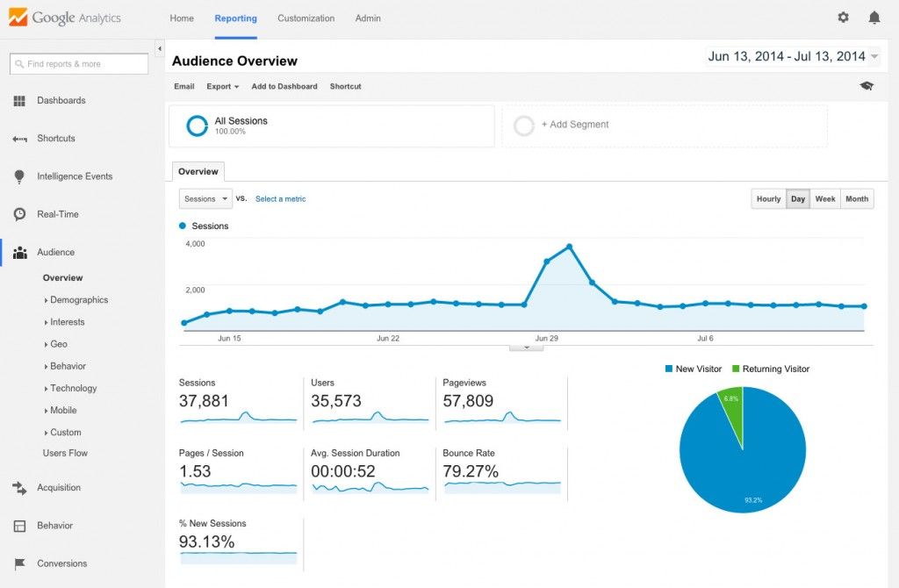Click the New Visitor blue legend swatch
The height and width of the screenshot is (588, 899).
tap(669, 369)
